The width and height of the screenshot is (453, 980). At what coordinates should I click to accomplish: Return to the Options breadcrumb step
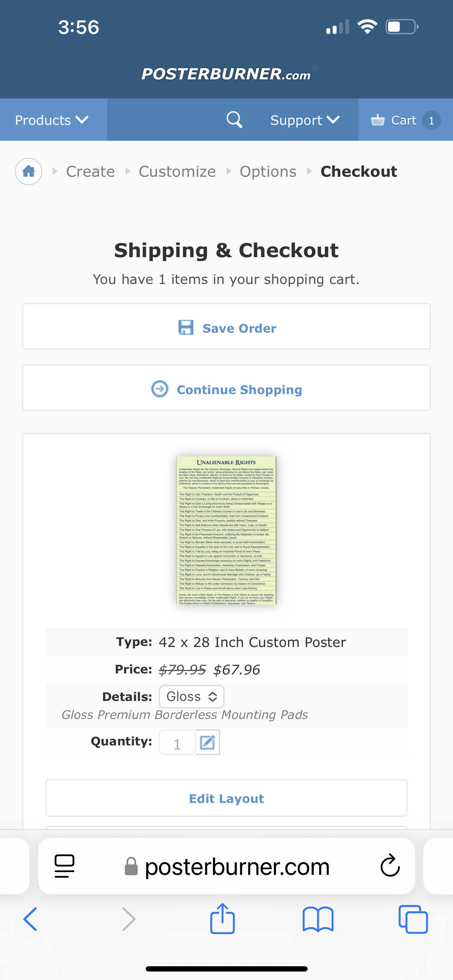268,171
